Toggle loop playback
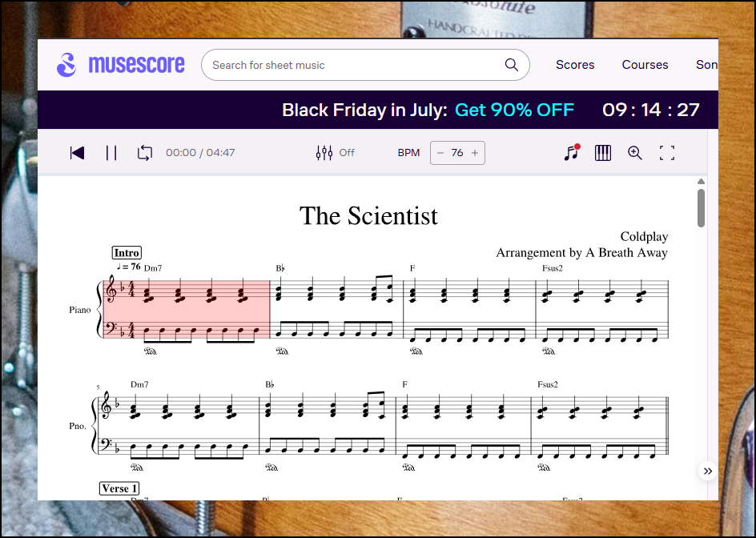Image resolution: width=756 pixels, height=538 pixels. pyautogui.click(x=145, y=153)
